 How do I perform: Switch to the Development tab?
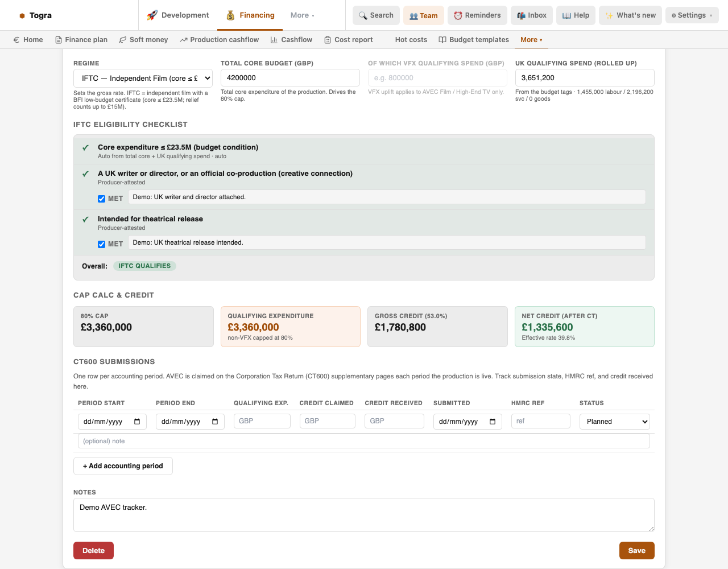click(178, 15)
